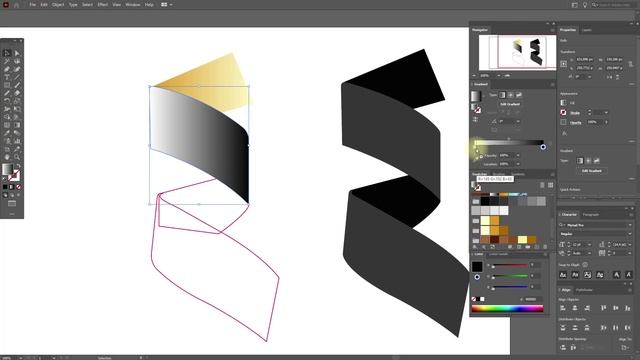Choose Radial type in Gradient panel
Viewport: 640px width, 360px height.
[x=511, y=95]
